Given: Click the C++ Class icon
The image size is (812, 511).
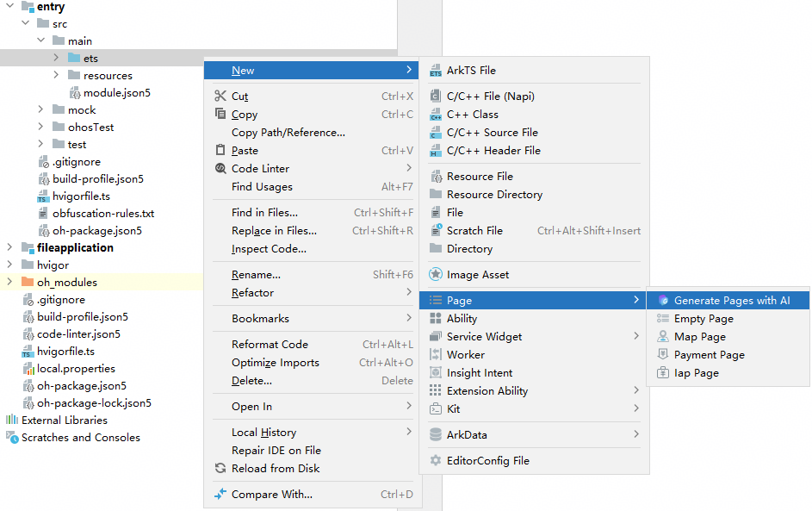Looking at the screenshot, I should [436, 115].
